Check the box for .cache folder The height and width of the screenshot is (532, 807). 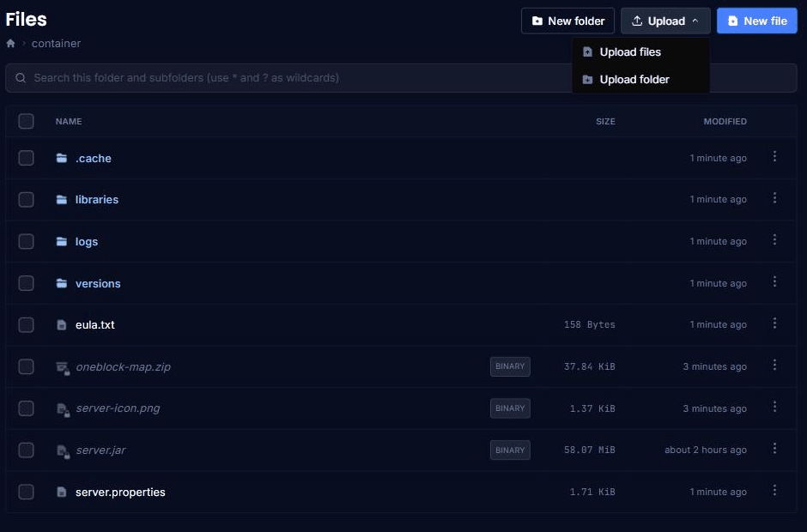tap(27, 158)
